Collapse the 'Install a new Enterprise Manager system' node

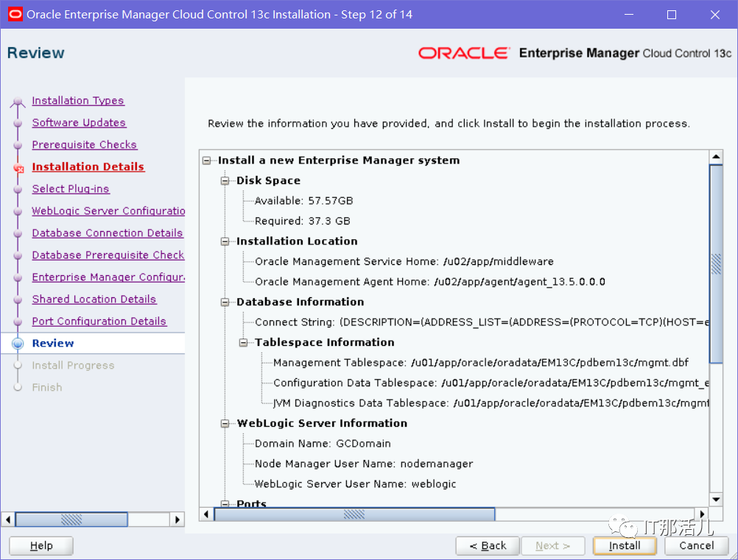[207, 161]
